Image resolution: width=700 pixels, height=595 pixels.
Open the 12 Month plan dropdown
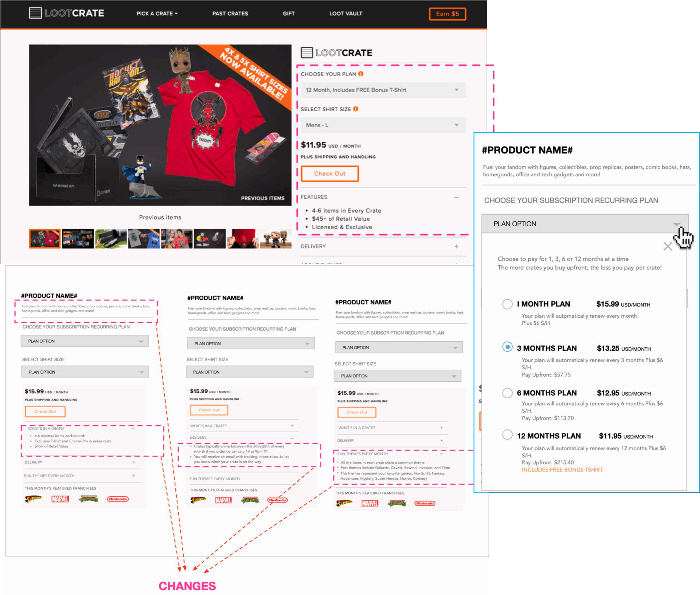[383, 90]
